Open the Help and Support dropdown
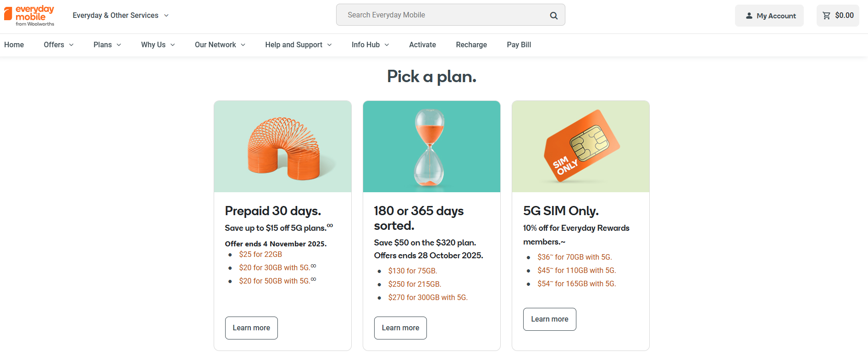This screenshot has width=868, height=356. pyautogui.click(x=298, y=44)
